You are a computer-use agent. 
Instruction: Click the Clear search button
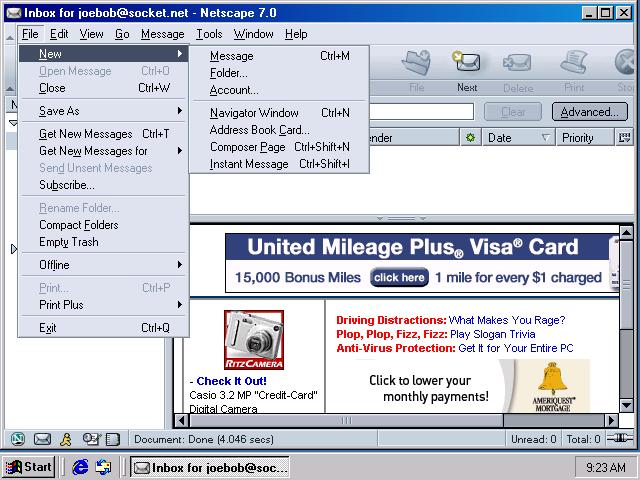(x=513, y=112)
